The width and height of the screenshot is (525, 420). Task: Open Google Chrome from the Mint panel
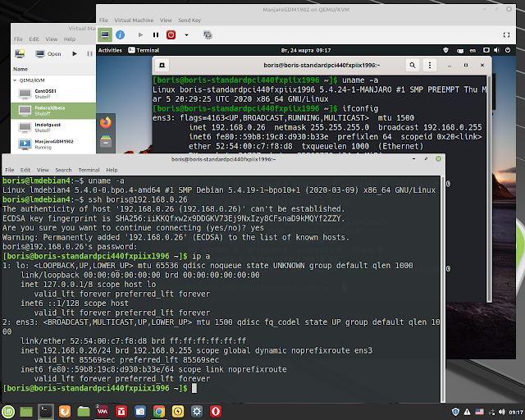click(159, 412)
